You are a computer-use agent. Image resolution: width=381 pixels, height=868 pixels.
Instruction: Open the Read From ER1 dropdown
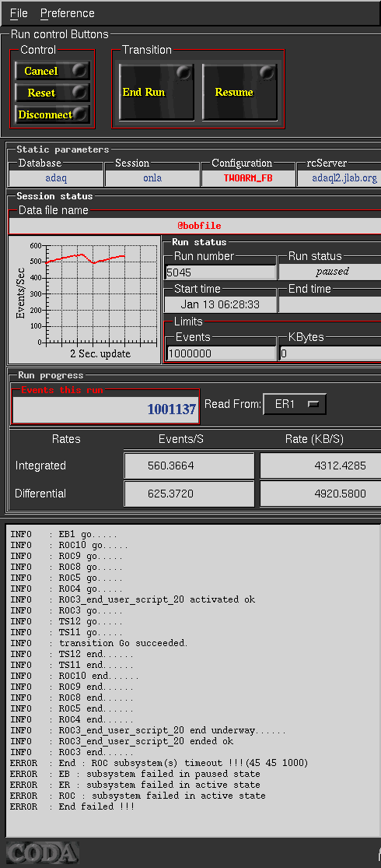pyautogui.click(x=295, y=404)
